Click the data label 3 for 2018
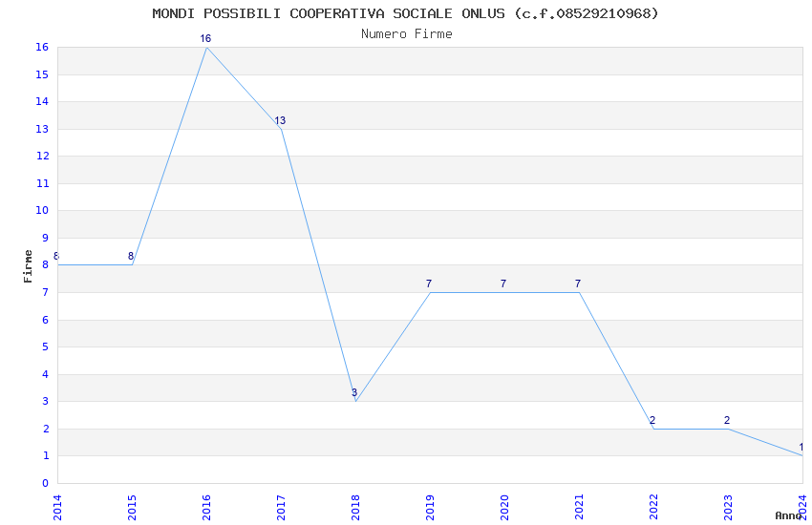The image size is (812, 525). tap(354, 392)
